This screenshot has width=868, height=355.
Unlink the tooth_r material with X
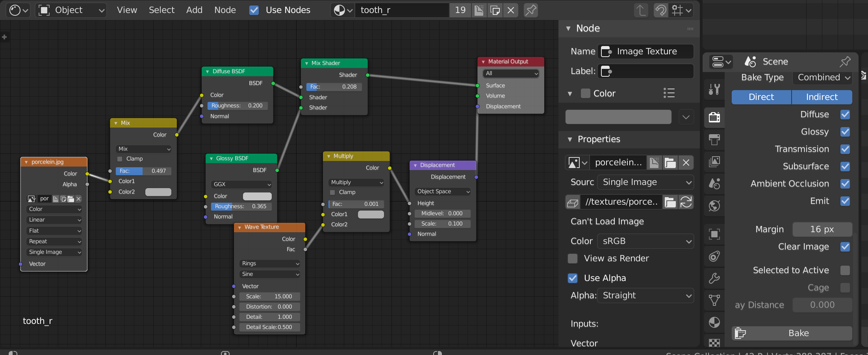511,10
